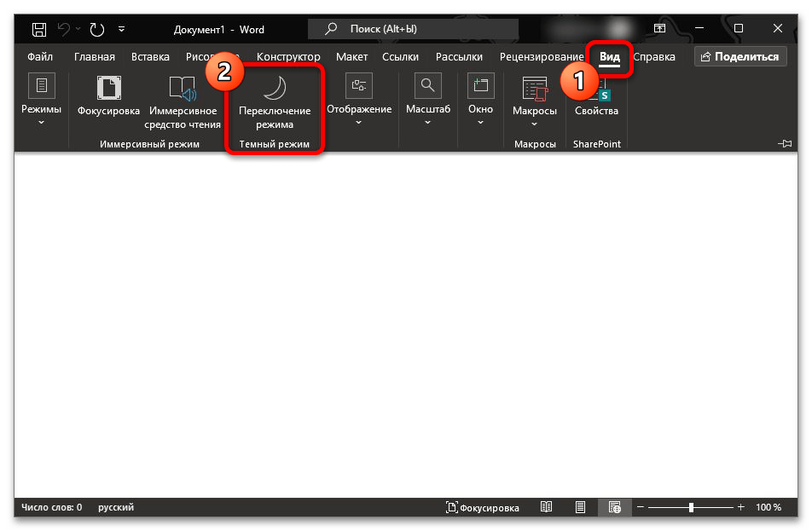Open SharePoint Properties (Свойства)
This screenshot has width=812, height=531.
[596, 98]
